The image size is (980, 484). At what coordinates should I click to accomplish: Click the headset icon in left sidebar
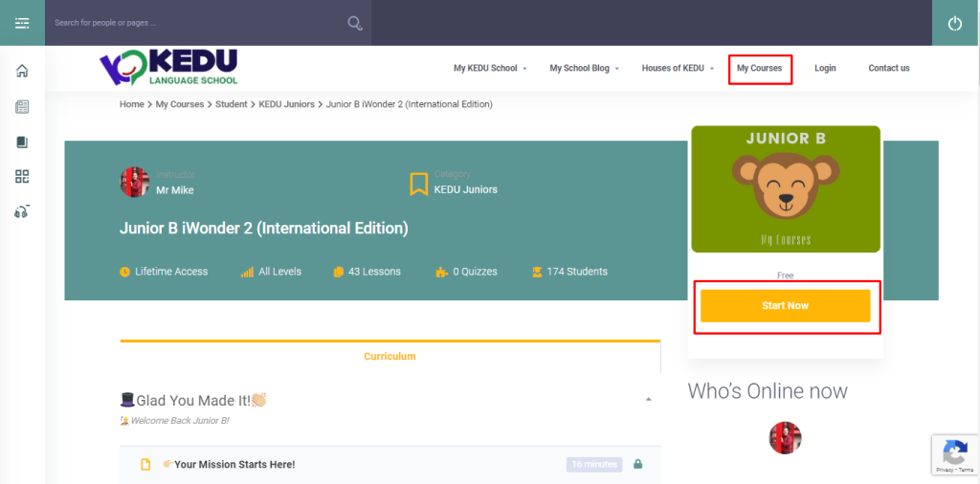click(22, 211)
